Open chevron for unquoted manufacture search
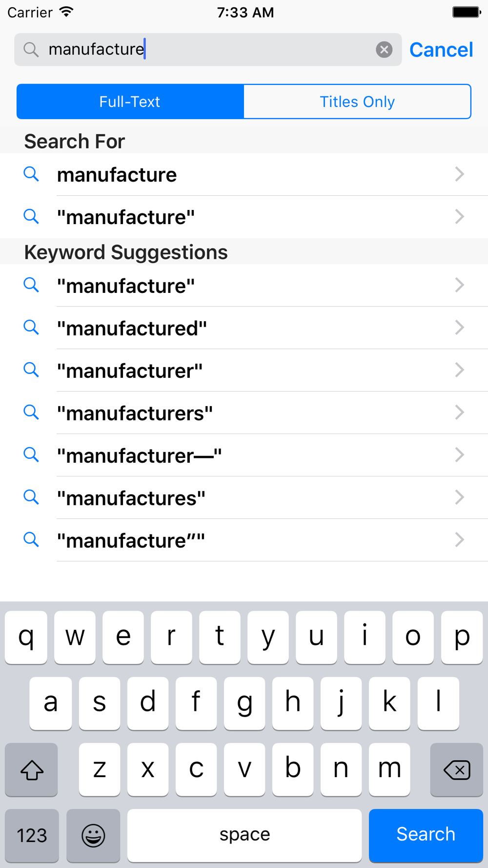Viewport: 488px width, 868px height. pyautogui.click(x=459, y=174)
